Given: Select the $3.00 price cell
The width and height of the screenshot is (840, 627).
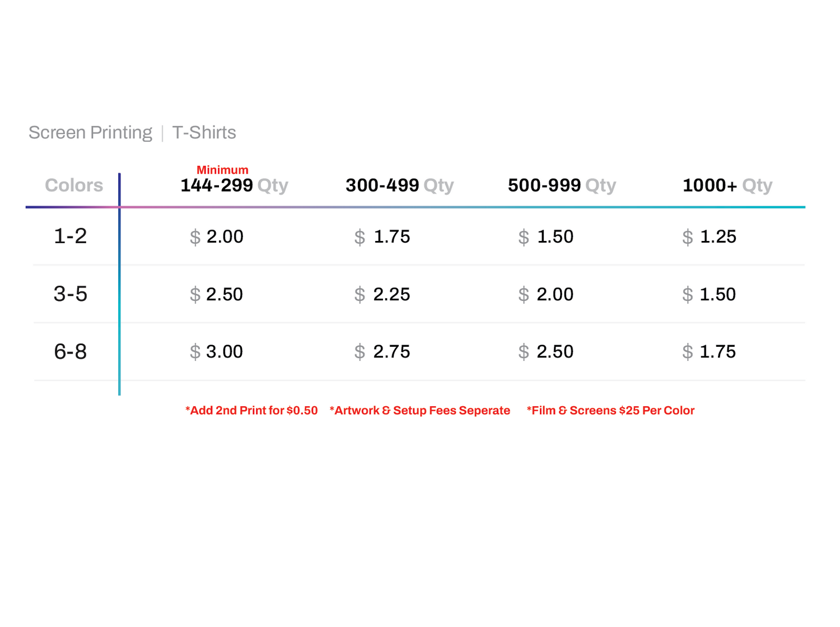Looking at the screenshot, I should coord(217,352).
